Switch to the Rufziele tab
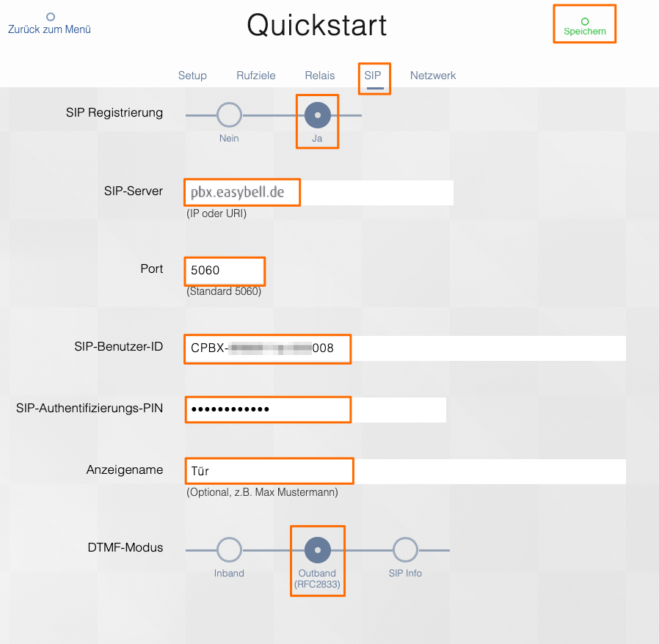Screen dimensions: 659x644 coord(256,76)
